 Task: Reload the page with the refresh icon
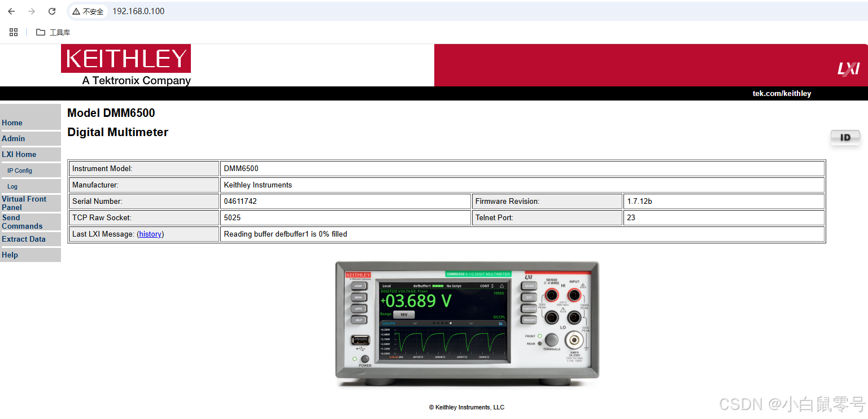click(x=52, y=11)
